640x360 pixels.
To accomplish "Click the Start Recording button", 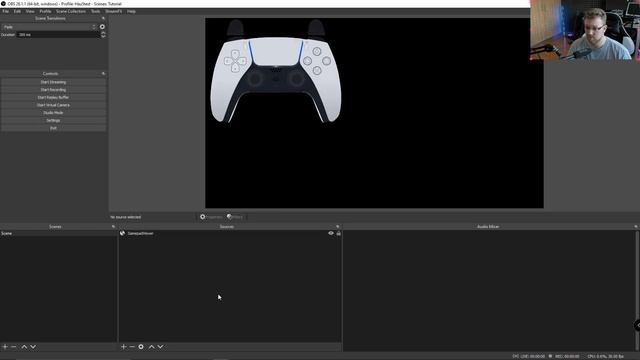I will (53, 90).
